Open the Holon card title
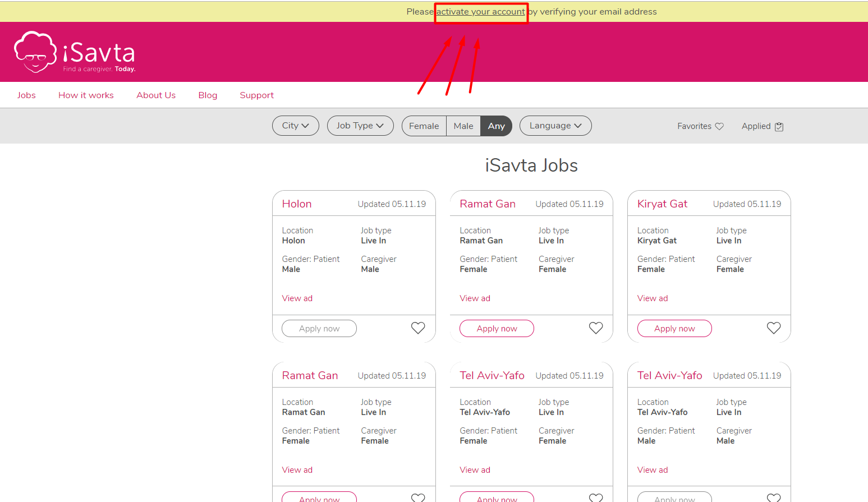 pos(297,204)
